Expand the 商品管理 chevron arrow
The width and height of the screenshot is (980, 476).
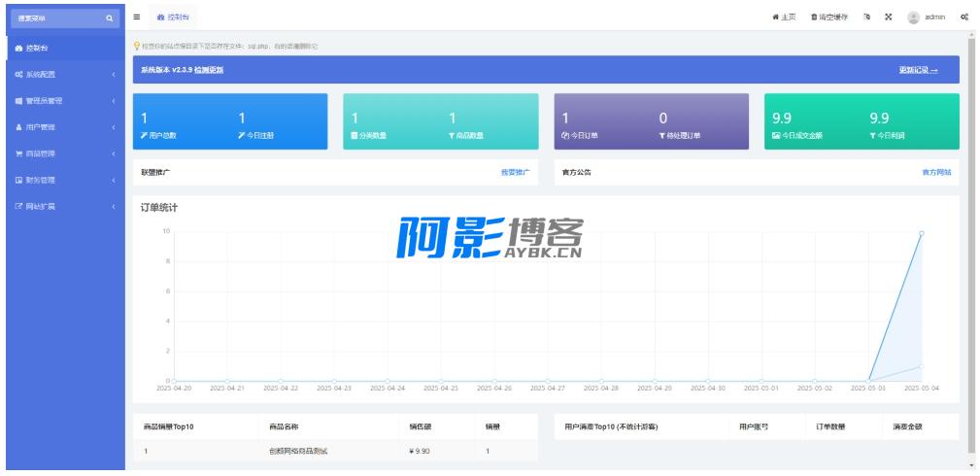[x=114, y=153]
